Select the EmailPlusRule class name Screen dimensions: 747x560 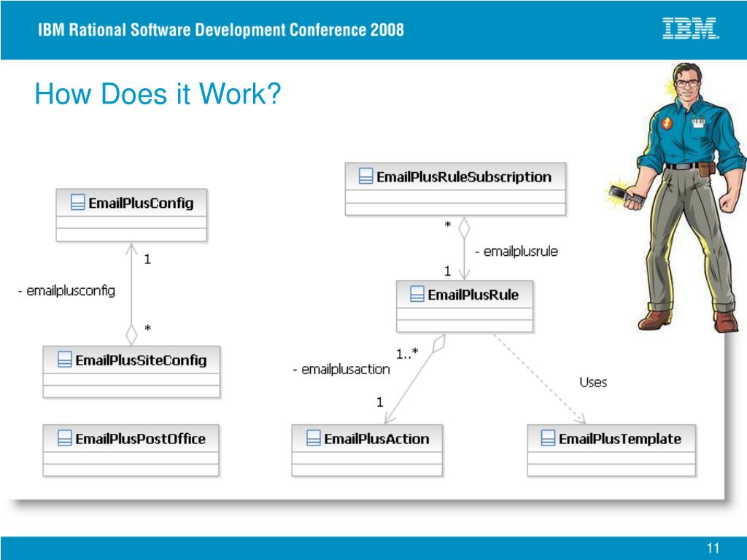(x=473, y=295)
